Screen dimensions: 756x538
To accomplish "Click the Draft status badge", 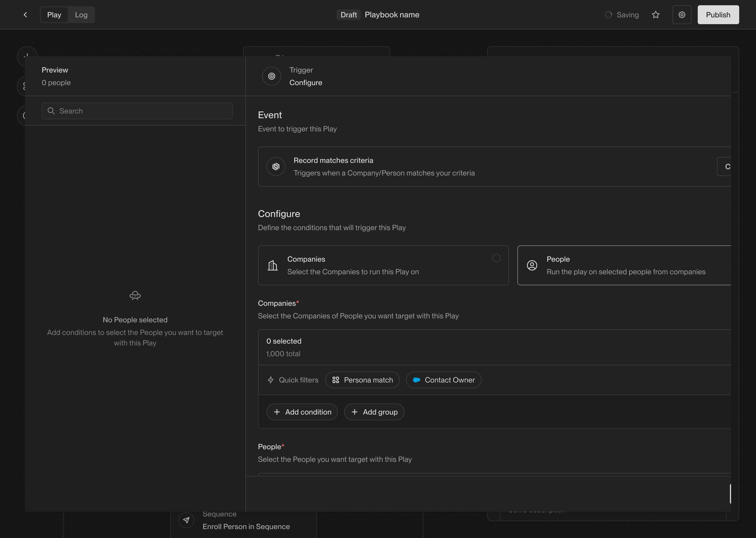I will click(x=349, y=14).
